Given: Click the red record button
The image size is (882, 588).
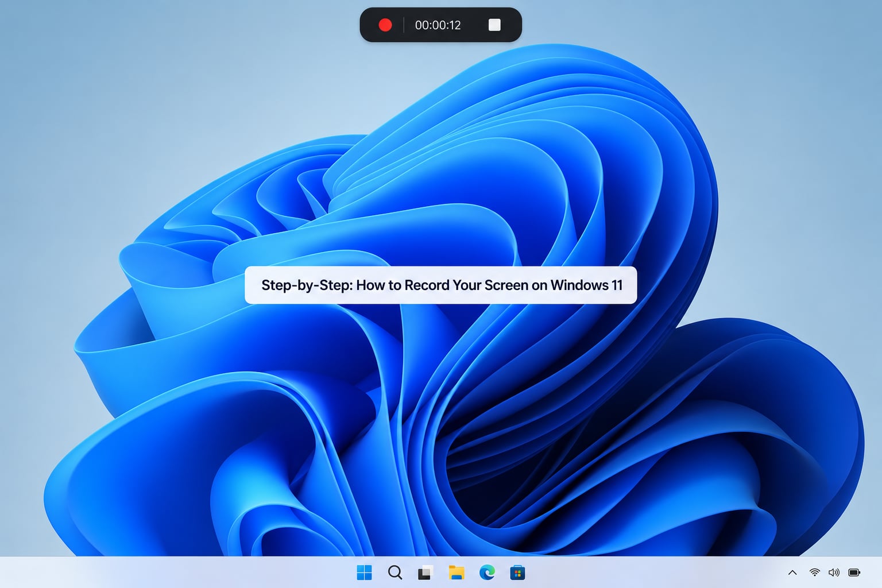Looking at the screenshot, I should click(x=385, y=25).
